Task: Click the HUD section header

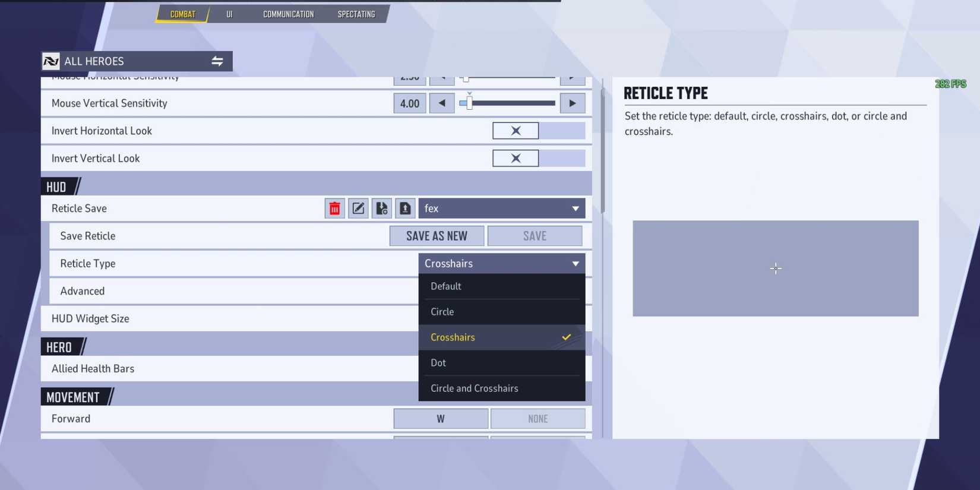Action: pyautogui.click(x=56, y=186)
